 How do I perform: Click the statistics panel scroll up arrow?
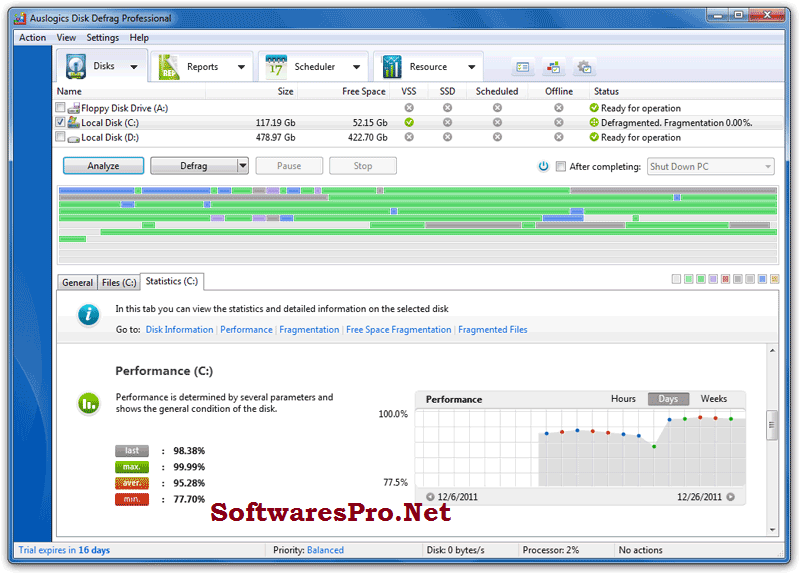[772, 351]
